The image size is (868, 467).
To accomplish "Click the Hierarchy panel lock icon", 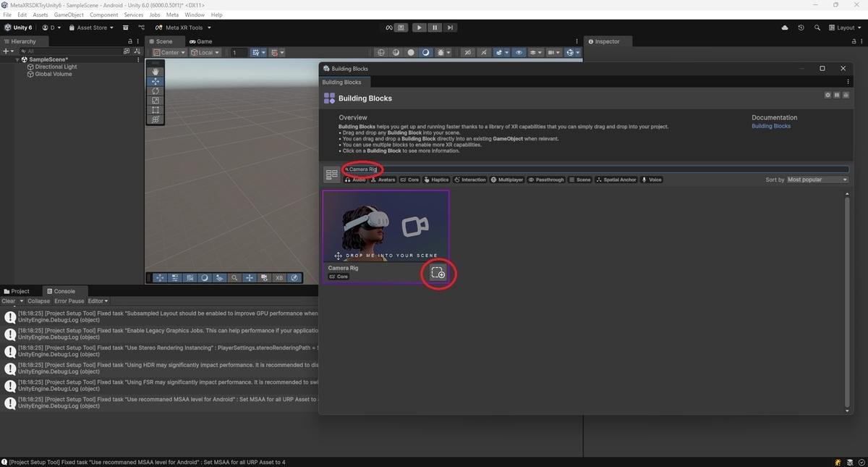I will [130, 41].
